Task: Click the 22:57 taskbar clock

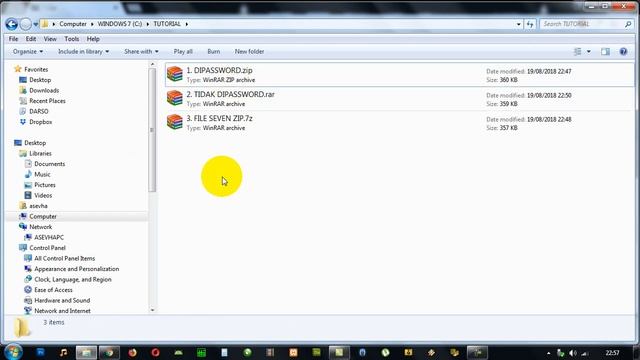Action: point(612,353)
